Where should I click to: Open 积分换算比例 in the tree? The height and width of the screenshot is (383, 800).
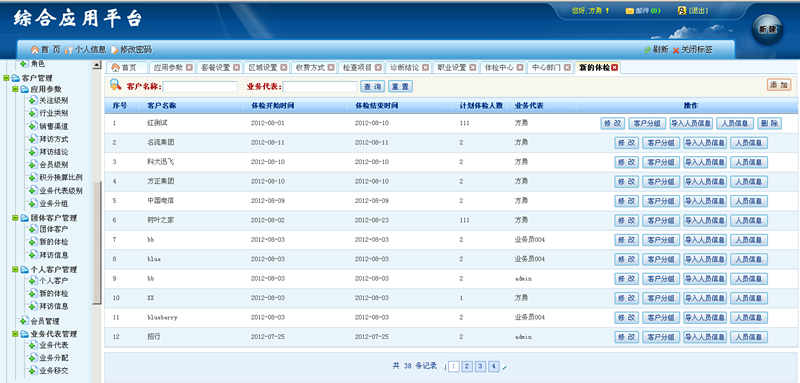61,177
